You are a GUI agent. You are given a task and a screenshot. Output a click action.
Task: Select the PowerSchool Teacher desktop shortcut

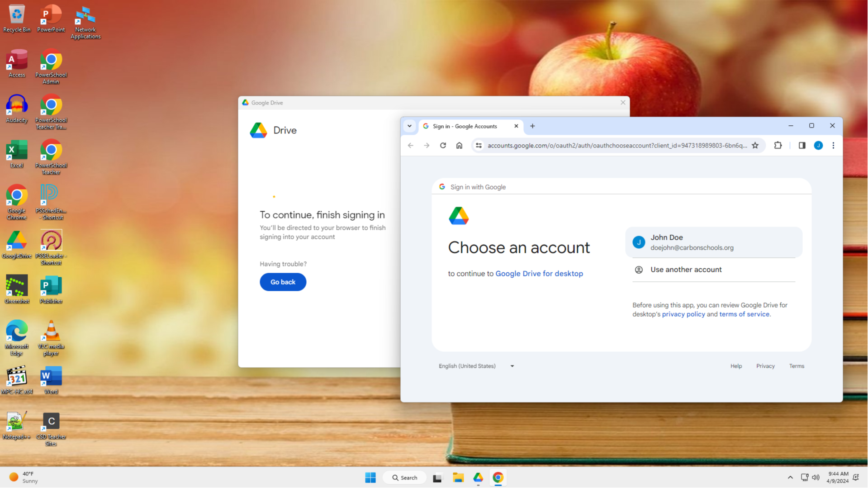51,158
